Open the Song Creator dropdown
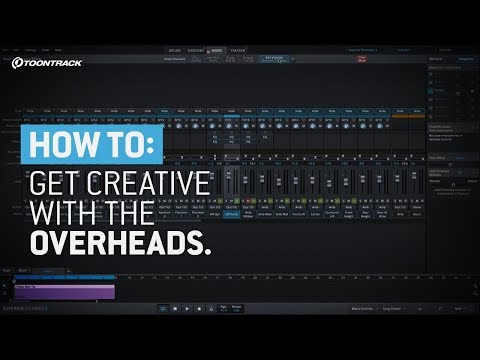The height and width of the screenshot is (360, 480). pyautogui.click(x=394, y=309)
